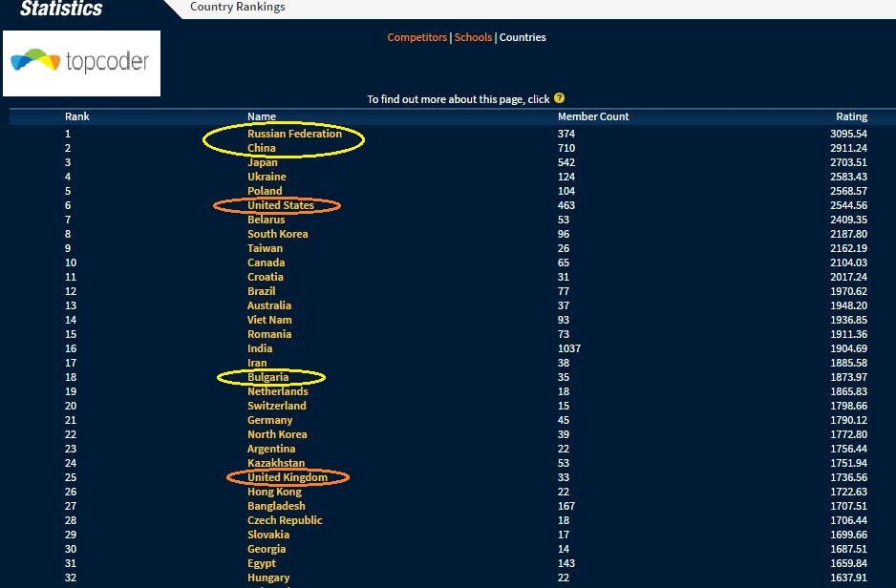Select the Countries tab
This screenshot has height=588, width=896.
(523, 37)
